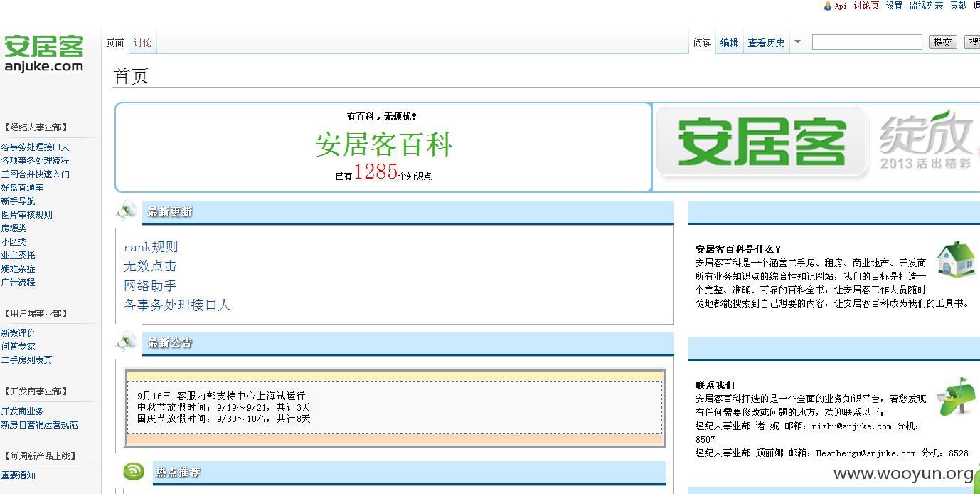The height and width of the screenshot is (494, 980).
Task: Open sidebar link 二手房列表页
Action: (x=26, y=360)
